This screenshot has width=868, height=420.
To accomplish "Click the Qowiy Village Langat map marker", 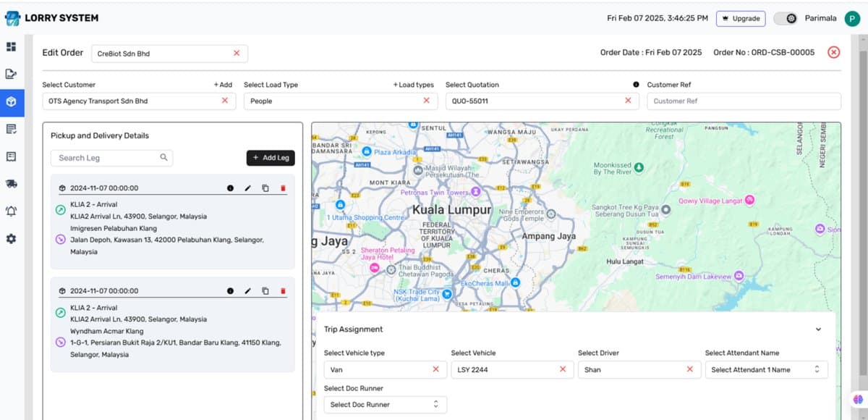I will [750, 200].
